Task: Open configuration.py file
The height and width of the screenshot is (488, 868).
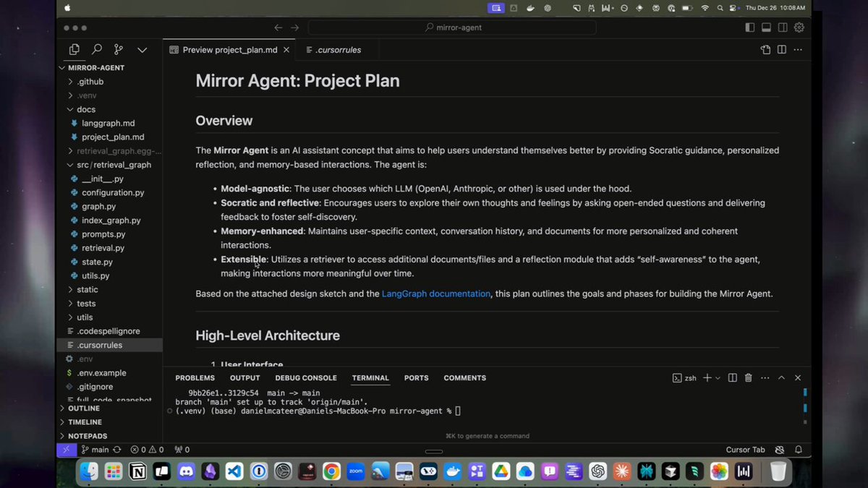Action: click(109, 192)
